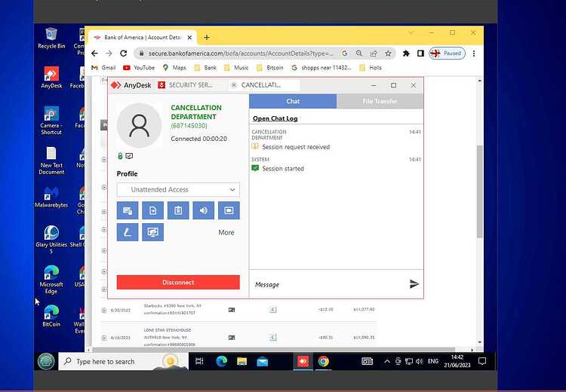Toggle session screen recording permission
The image size is (566, 392).
pyautogui.click(x=229, y=210)
